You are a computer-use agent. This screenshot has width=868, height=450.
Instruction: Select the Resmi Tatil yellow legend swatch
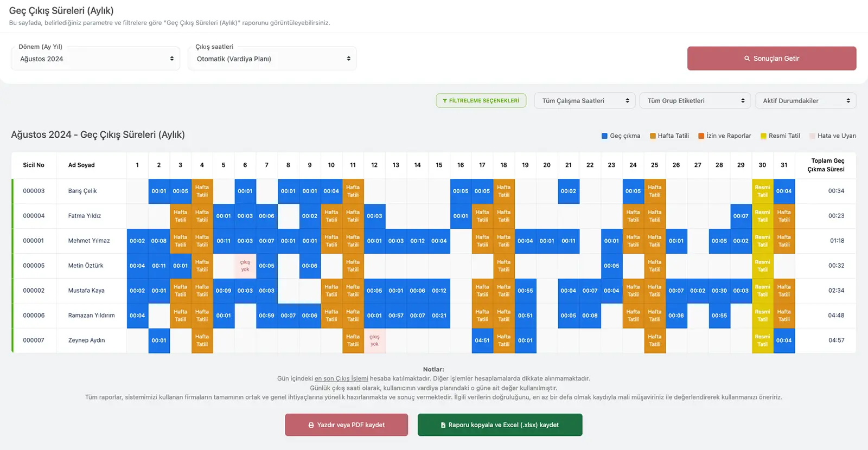tap(763, 136)
